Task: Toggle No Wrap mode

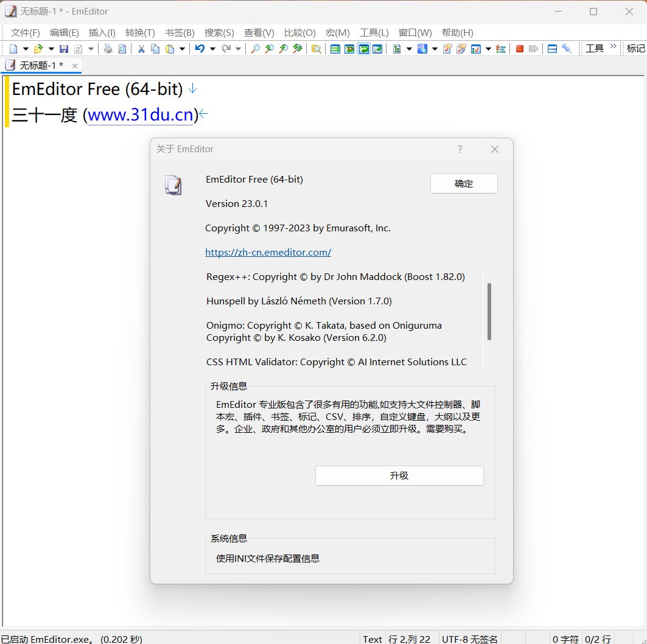Action: point(335,49)
